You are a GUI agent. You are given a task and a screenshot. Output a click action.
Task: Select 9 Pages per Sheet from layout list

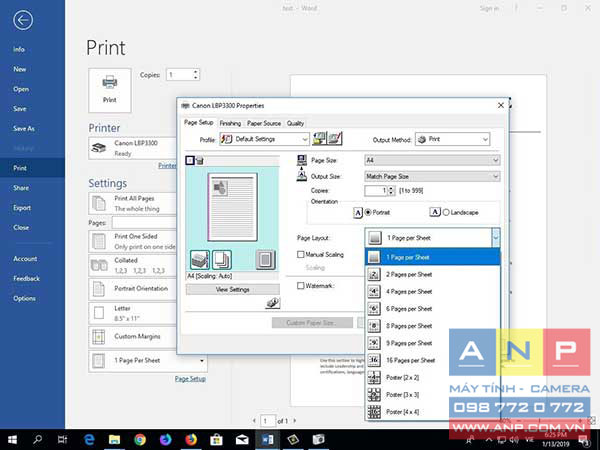pos(433,343)
